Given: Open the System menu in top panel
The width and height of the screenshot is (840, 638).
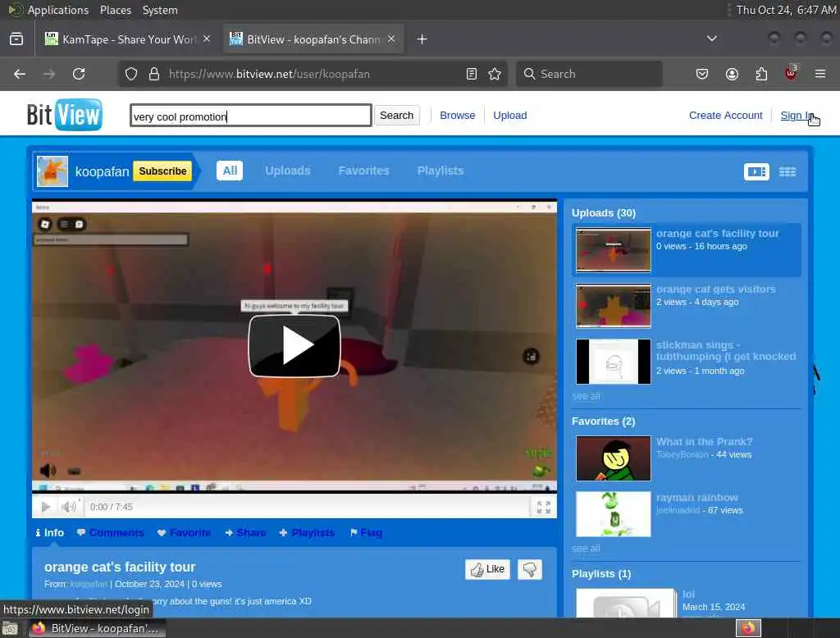Looking at the screenshot, I should (160, 10).
